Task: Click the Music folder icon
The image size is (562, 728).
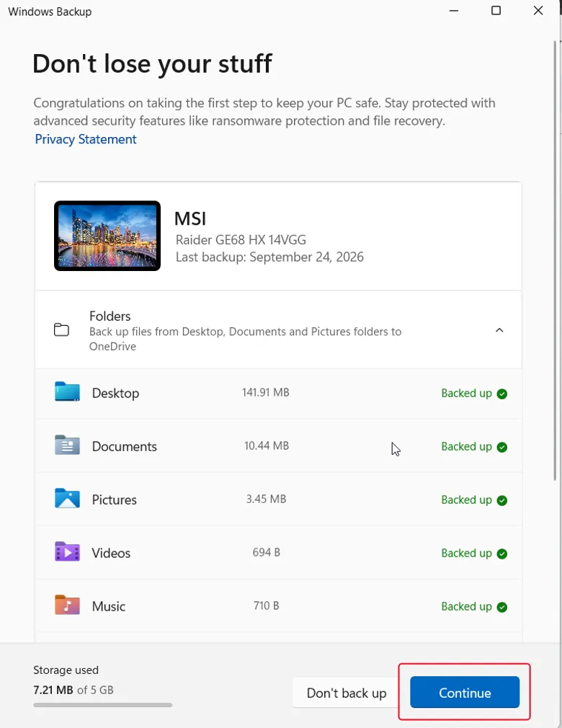Action: 67,605
